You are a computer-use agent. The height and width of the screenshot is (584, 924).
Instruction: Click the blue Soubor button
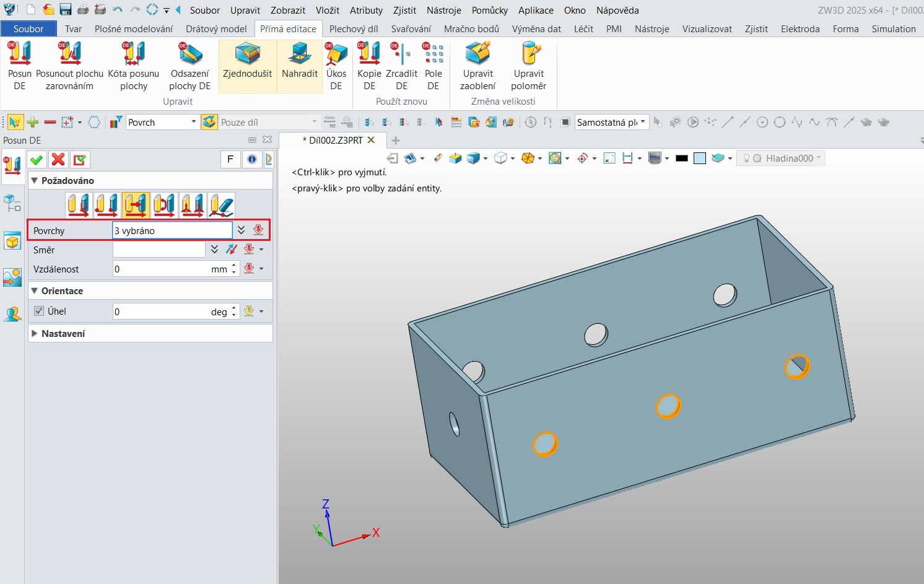[x=28, y=29]
